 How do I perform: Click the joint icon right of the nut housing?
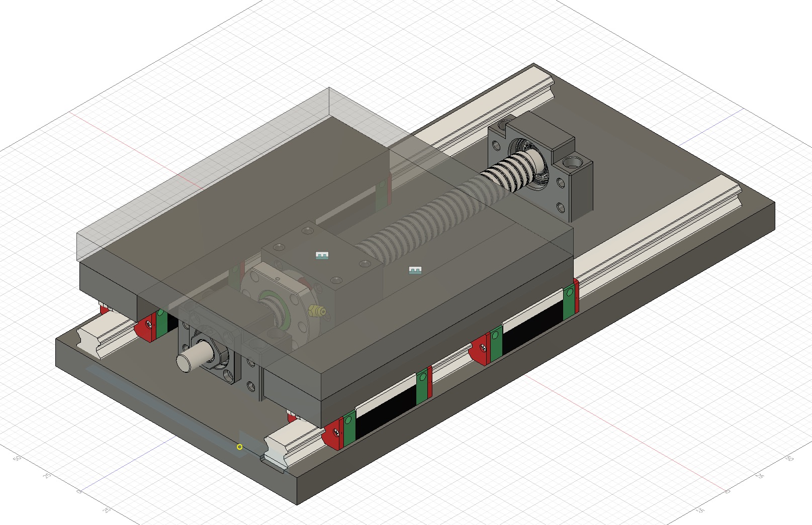pyautogui.click(x=415, y=270)
